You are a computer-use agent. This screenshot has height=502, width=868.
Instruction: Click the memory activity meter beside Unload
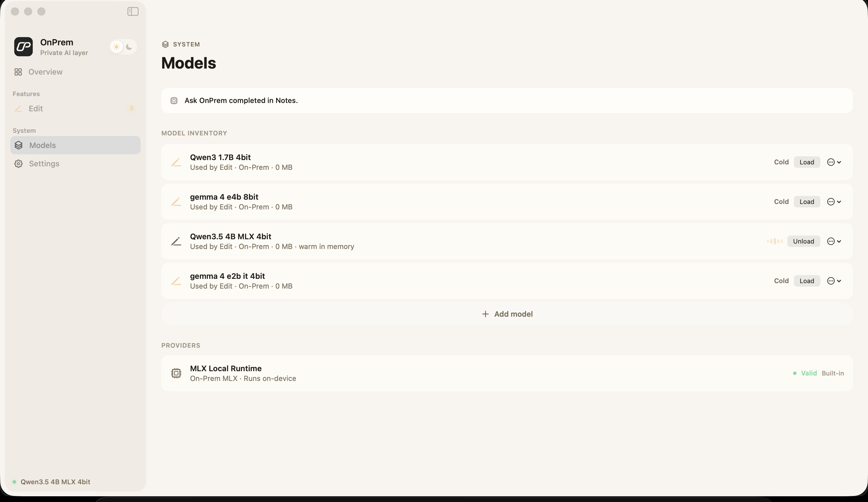(x=775, y=241)
